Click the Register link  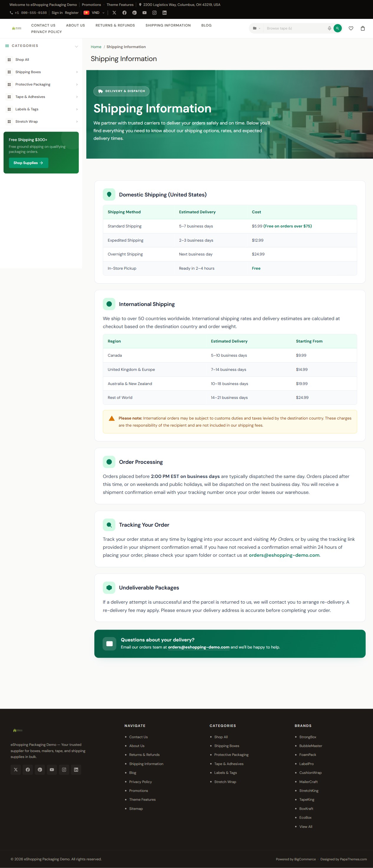click(x=72, y=13)
